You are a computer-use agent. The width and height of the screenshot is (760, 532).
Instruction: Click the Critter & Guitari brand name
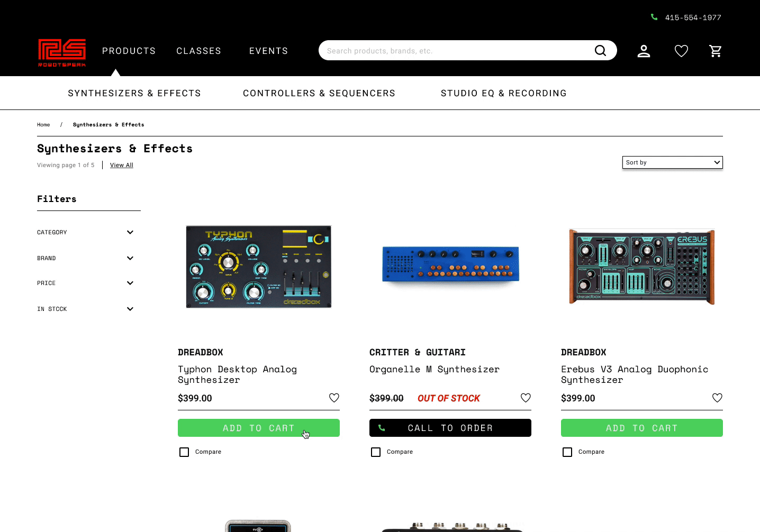coord(418,352)
